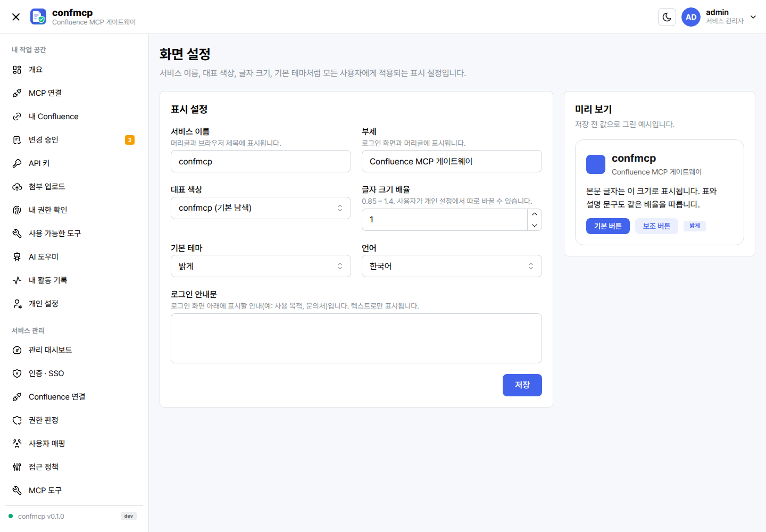The image size is (766, 532).
Task: Click the dev badge in sidebar footer
Action: tap(129, 516)
